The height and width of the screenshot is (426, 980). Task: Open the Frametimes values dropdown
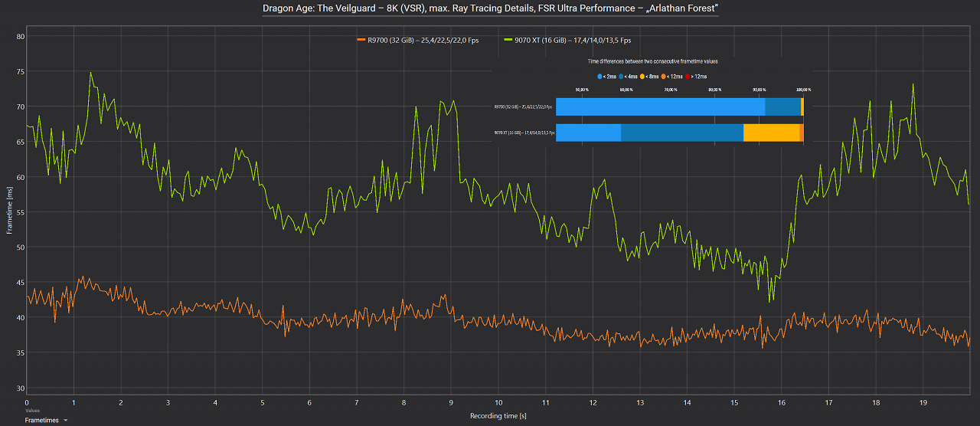pyautogui.click(x=47, y=420)
